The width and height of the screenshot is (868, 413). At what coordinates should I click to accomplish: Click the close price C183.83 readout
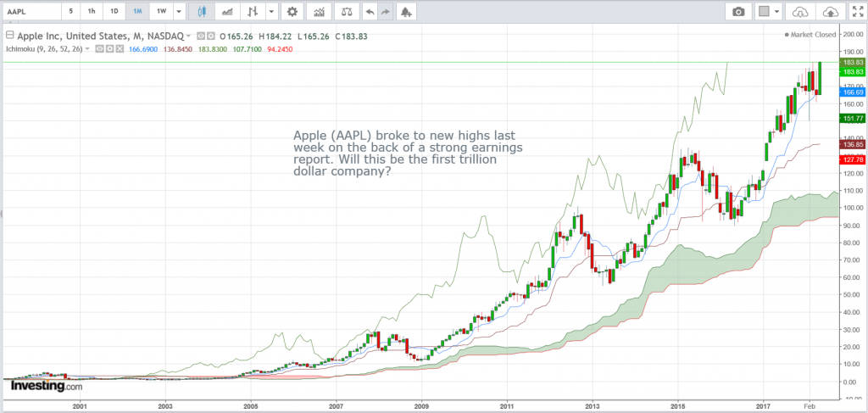[352, 36]
